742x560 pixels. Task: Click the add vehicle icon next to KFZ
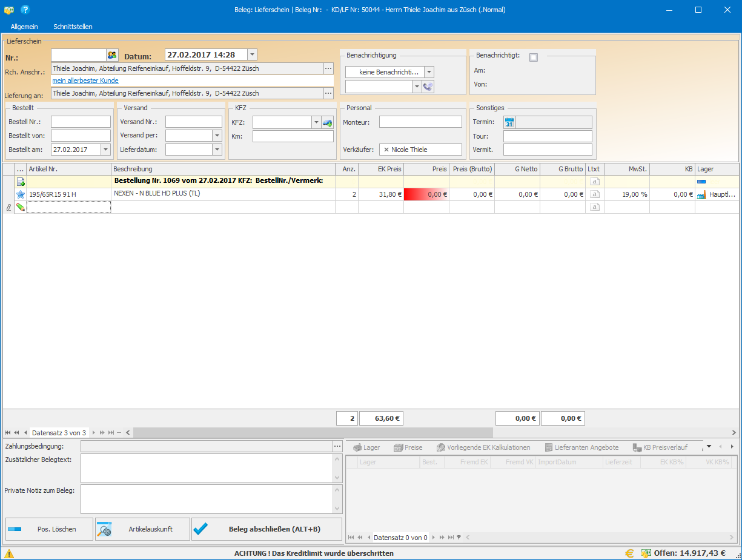coord(327,122)
